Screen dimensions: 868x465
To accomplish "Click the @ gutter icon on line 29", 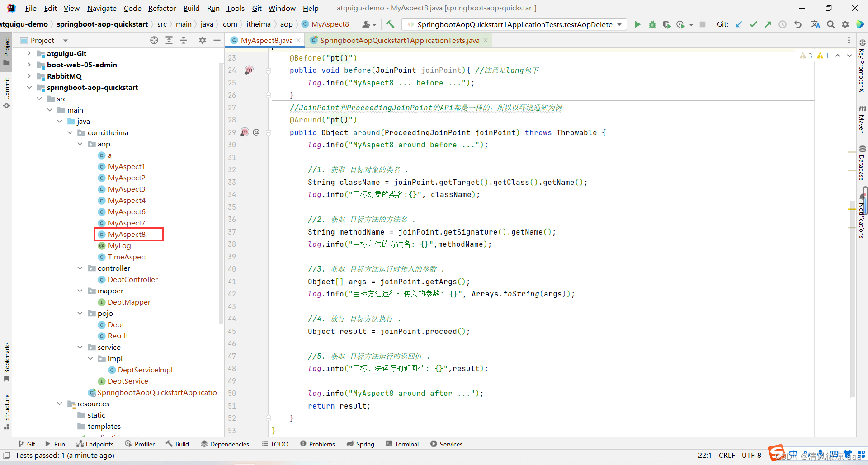I will click(x=256, y=132).
